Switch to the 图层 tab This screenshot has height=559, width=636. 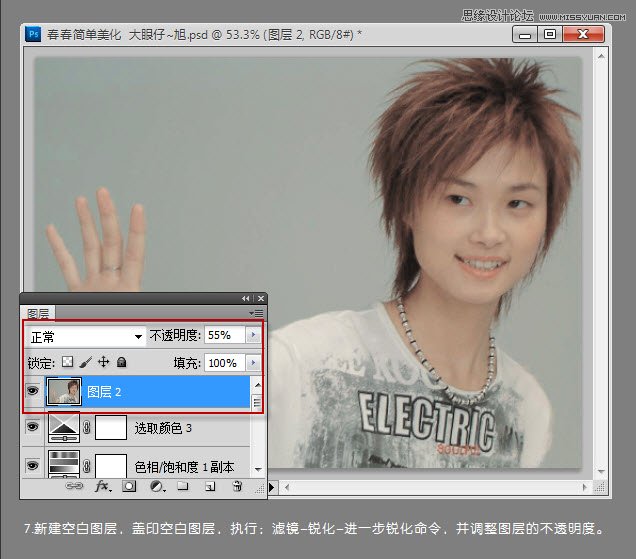point(38,313)
